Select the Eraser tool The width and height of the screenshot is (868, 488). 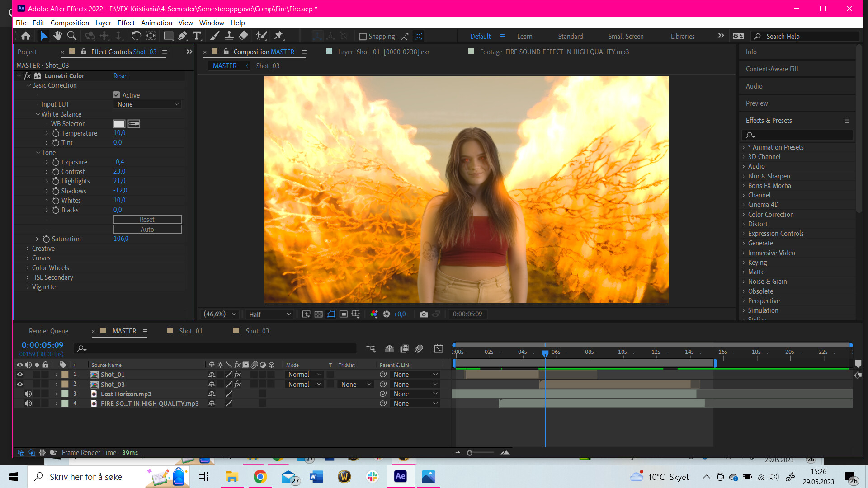point(243,36)
